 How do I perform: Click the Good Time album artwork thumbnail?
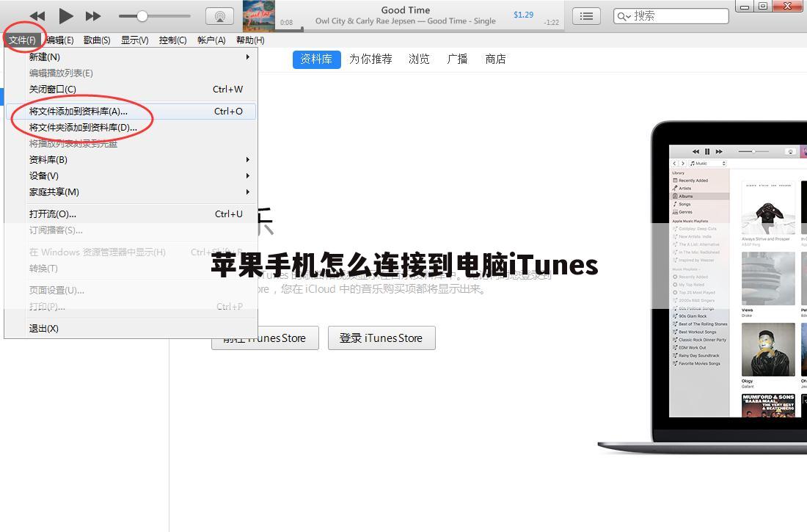point(259,16)
